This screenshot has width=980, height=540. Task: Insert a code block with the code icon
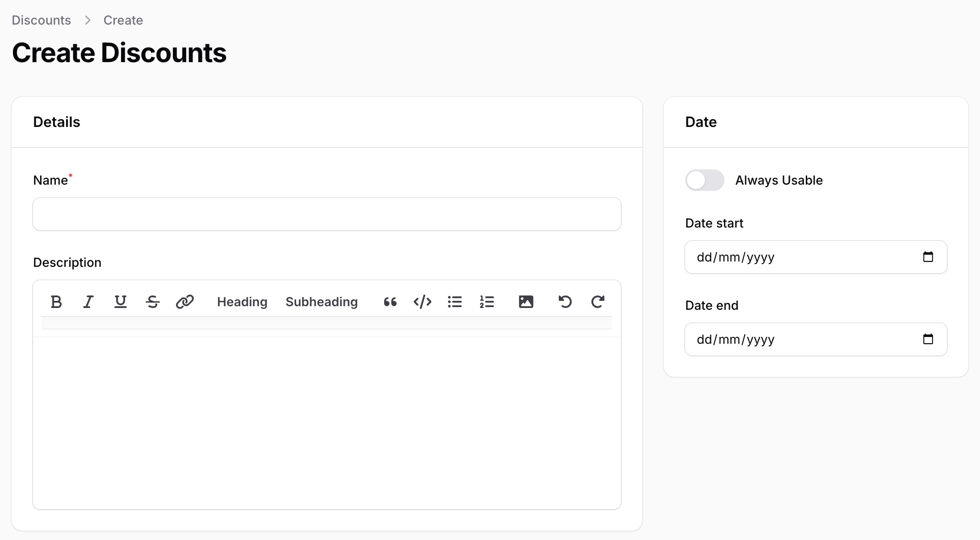[x=423, y=302]
